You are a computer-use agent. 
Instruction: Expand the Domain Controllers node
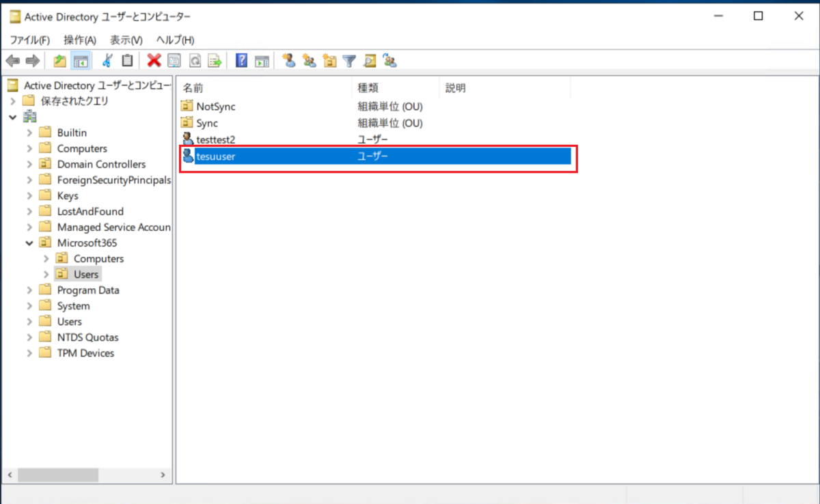[x=29, y=164]
